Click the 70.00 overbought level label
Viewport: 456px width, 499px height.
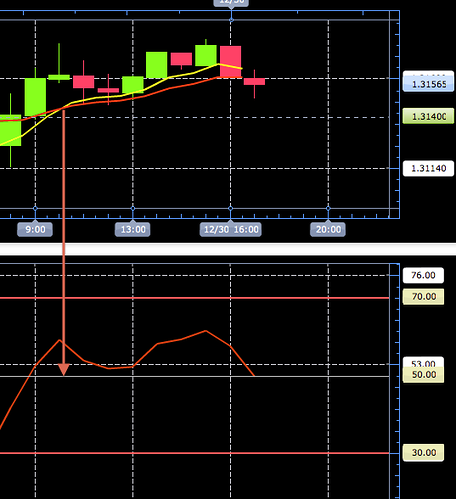pyautogui.click(x=423, y=296)
